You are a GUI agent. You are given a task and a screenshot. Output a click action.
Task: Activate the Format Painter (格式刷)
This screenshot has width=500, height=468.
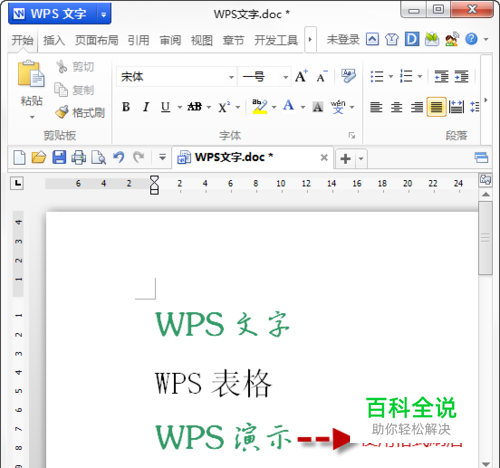click(80, 112)
